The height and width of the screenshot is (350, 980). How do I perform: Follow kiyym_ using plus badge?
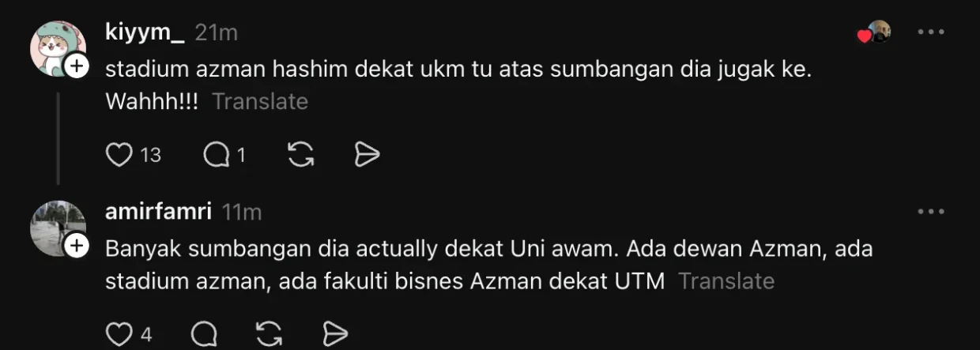click(76, 68)
